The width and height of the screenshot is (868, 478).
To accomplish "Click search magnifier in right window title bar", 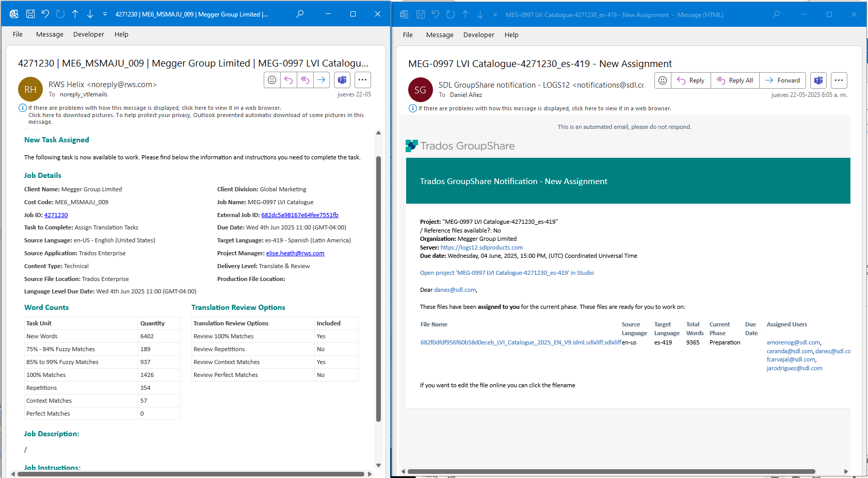I will click(x=776, y=14).
